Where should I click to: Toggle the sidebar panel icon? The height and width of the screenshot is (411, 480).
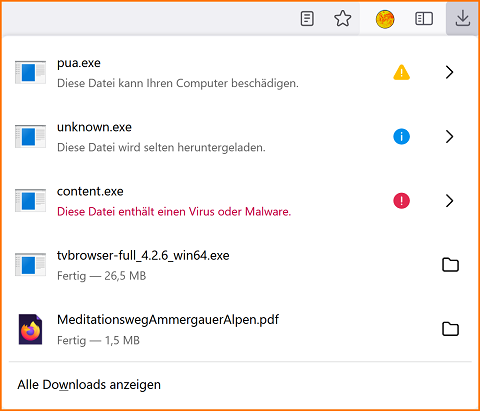[x=424, y=19]
